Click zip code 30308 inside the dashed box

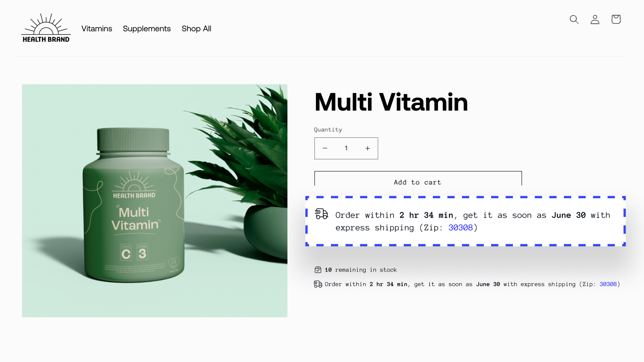pos(460,228)
